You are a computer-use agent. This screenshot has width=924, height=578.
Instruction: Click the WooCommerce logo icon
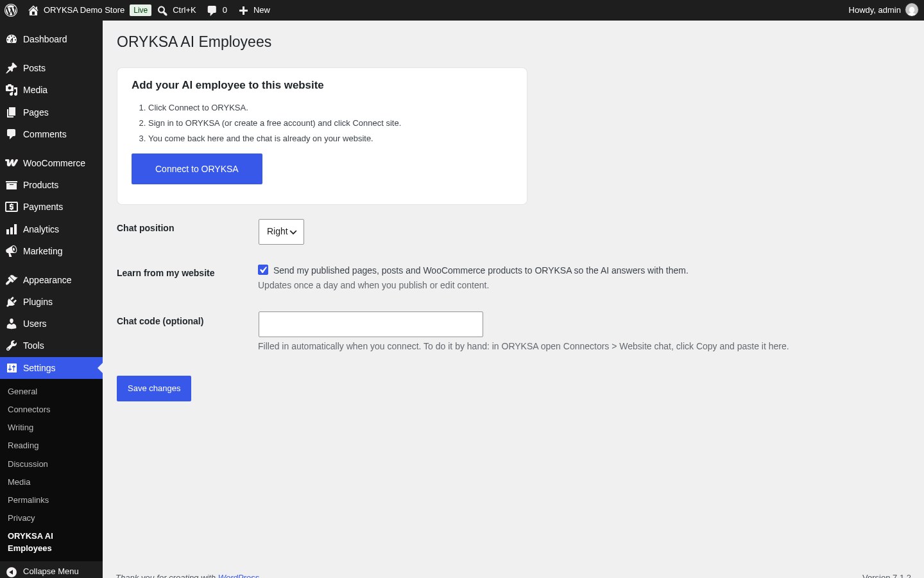12,163
